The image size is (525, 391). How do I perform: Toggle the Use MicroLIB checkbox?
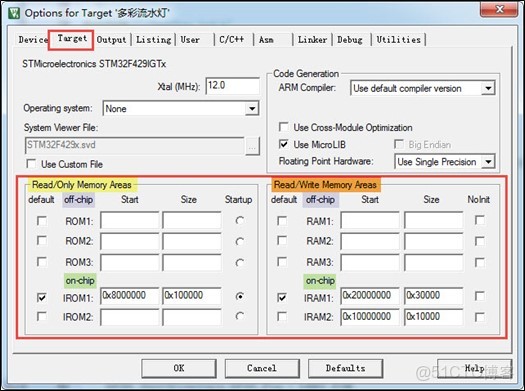[x=283, y=144]
